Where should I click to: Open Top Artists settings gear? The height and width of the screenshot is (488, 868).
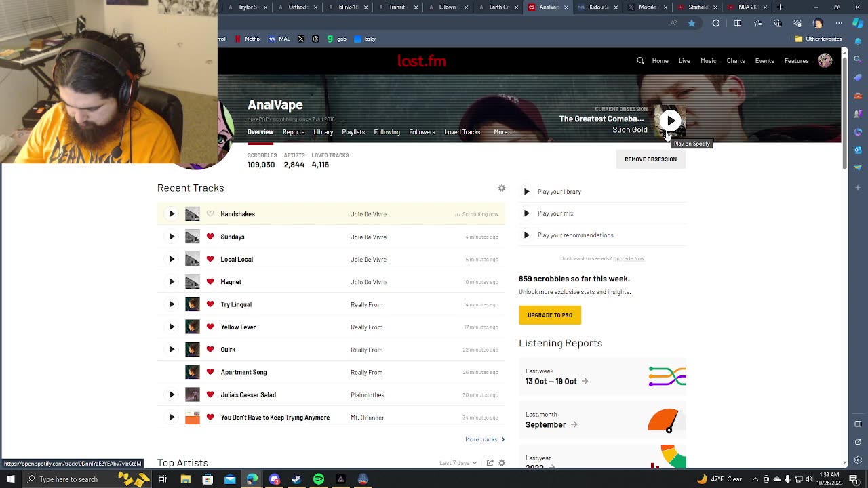pos(502,463)
